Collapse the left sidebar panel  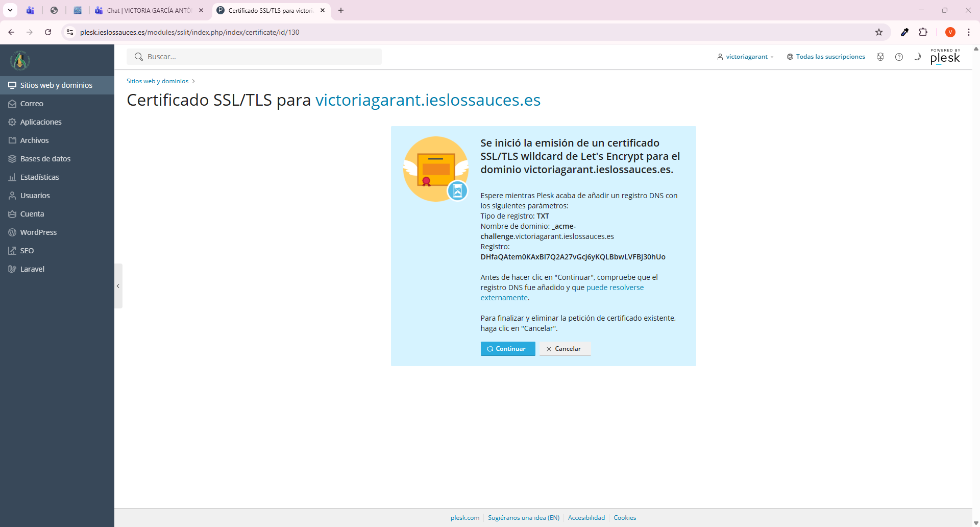click(x=118, y=286)
